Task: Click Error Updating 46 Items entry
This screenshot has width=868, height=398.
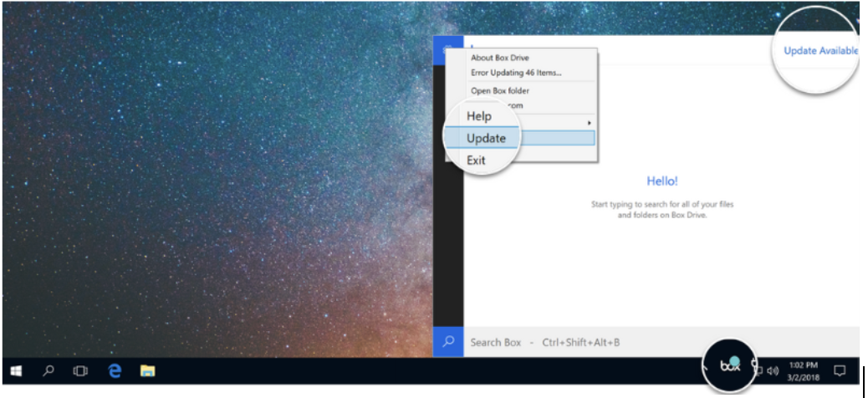Action: (516, 73)
